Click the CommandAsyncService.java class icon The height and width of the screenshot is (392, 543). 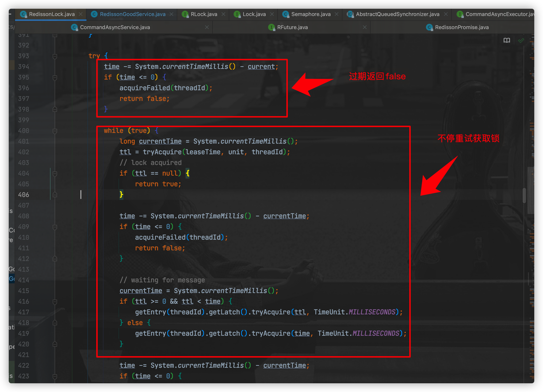[x=74, y=27]
